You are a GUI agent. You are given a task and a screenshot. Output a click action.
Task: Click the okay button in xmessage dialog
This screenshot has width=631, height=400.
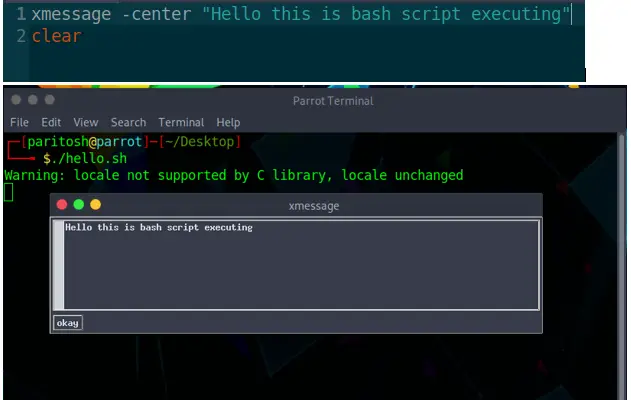coord(68,323)
